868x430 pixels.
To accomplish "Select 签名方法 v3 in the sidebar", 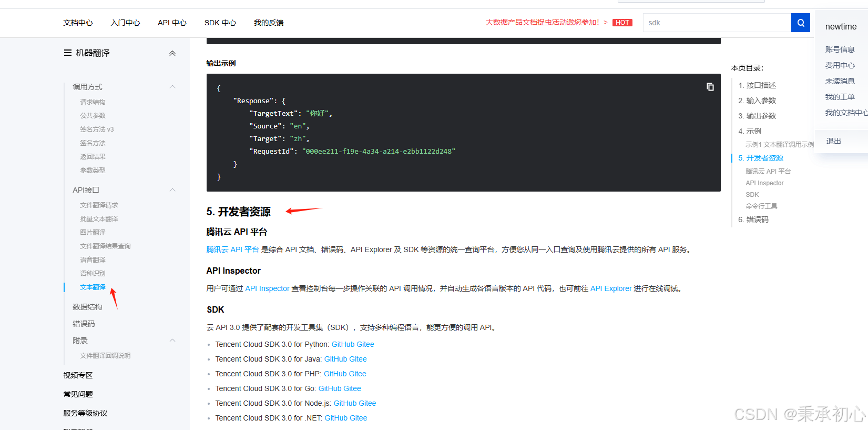I will point(97,129).
